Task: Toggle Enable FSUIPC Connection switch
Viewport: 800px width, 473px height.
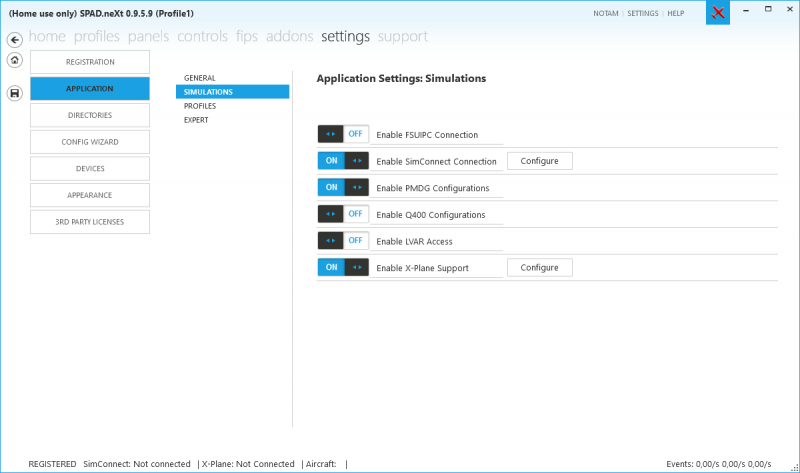Action: [343, 134]
